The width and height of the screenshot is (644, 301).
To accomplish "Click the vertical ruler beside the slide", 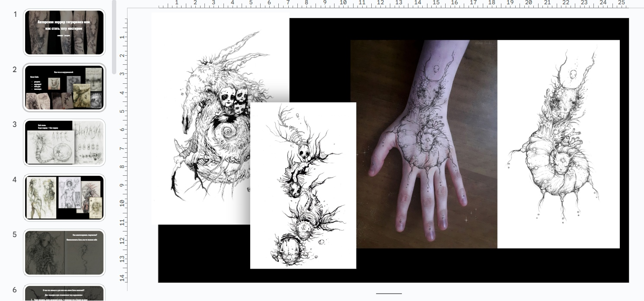I will [124, 150].
